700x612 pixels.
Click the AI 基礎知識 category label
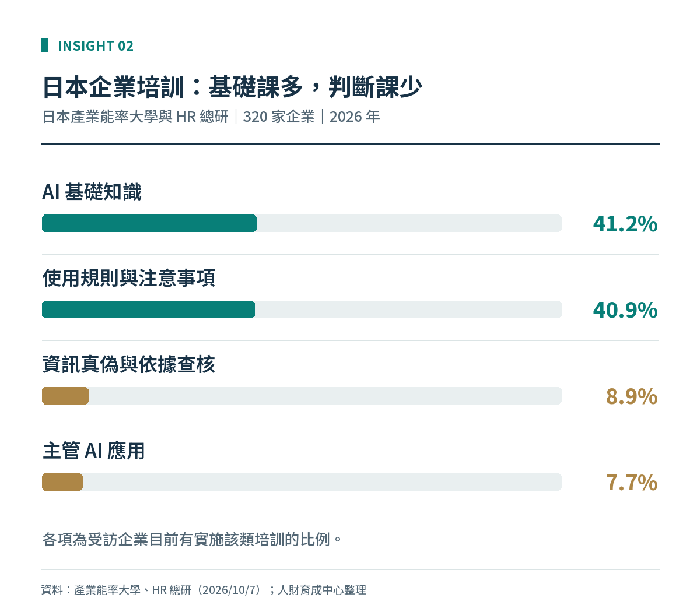click(x=92, y=192)
